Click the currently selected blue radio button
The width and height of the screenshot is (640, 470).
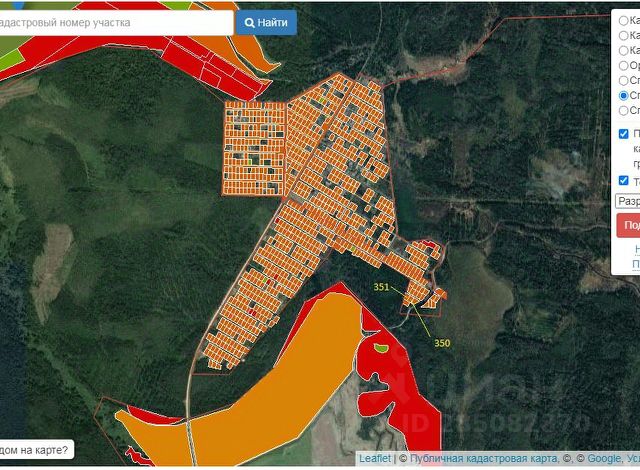click(624, 95)
